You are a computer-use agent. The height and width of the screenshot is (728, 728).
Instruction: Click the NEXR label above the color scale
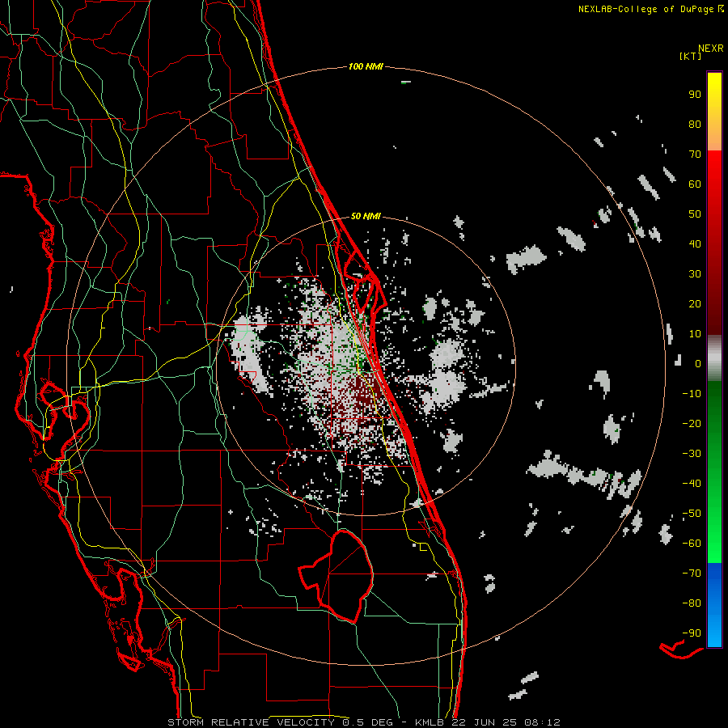pos(711,48)
